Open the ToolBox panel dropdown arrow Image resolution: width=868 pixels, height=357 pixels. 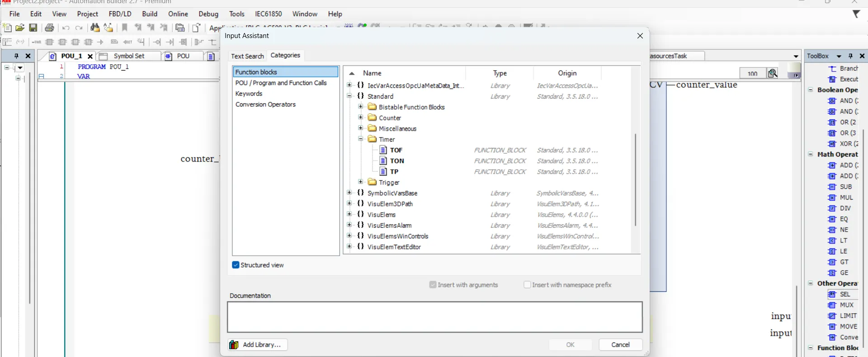tap(839, 57)
